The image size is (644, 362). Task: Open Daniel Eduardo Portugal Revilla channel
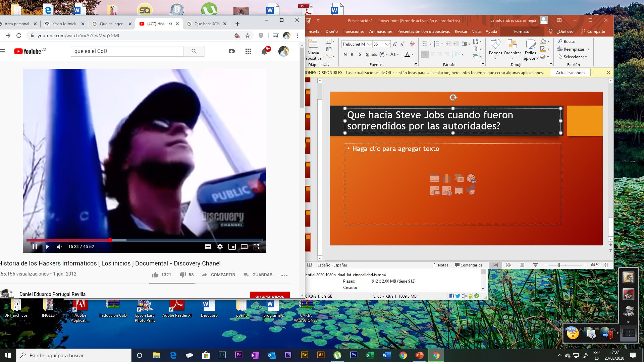52,294
